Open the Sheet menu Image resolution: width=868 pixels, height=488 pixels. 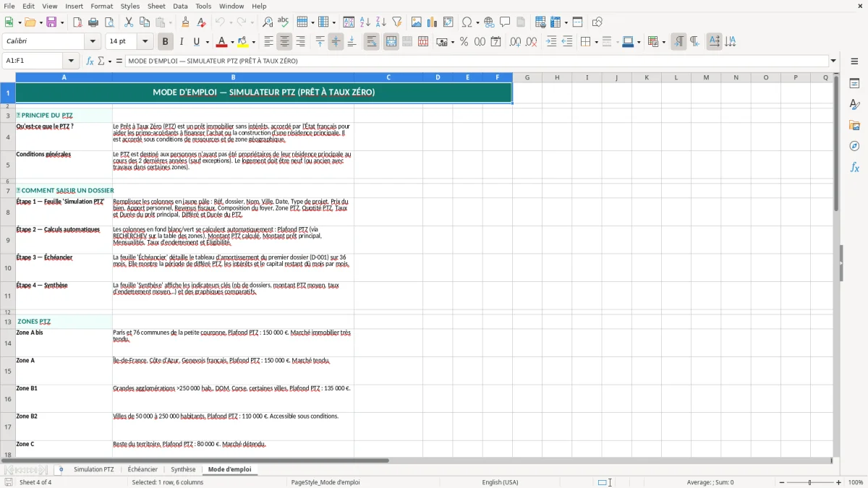tap(156, 6)
